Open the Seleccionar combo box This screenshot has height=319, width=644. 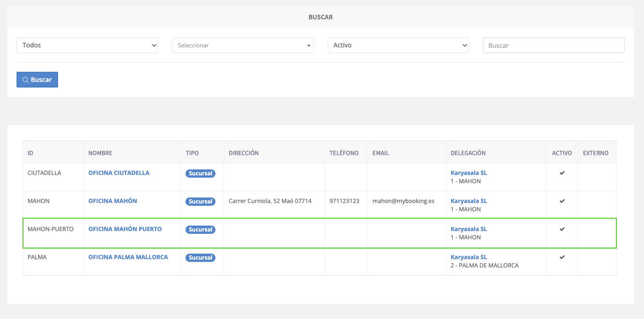pyautogui.click(x=243, y=45)
